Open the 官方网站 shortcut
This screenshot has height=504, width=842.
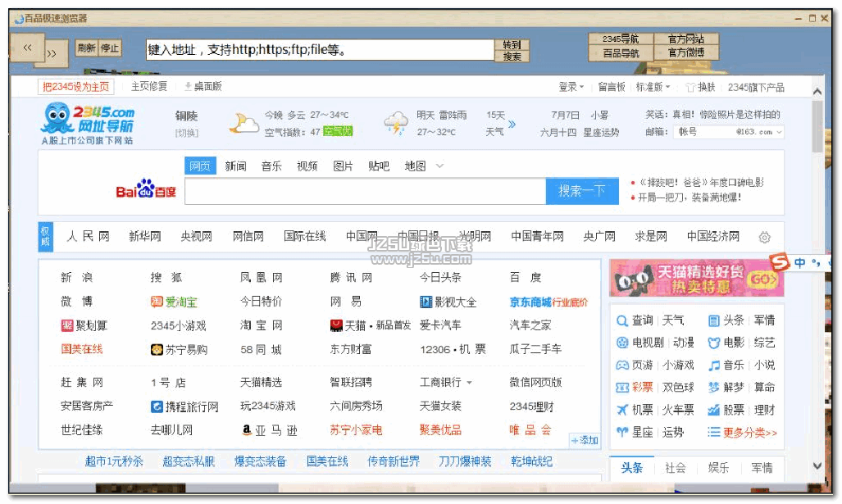pos(685,39)
